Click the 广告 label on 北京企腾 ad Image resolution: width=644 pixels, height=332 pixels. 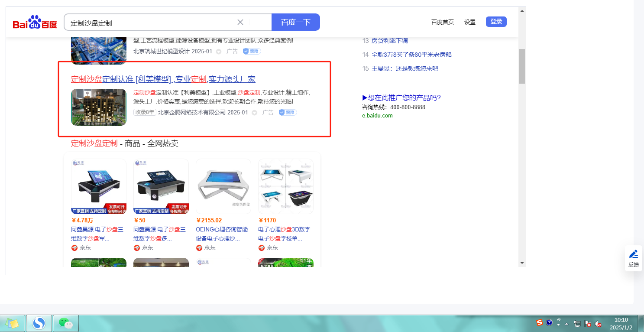pyautogui.click(x=268, y=112)
